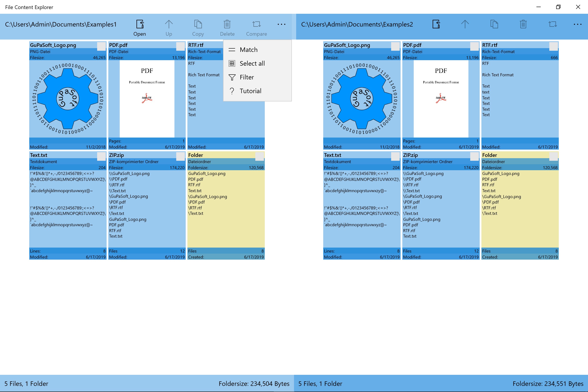
Task: Check the left GuPaSoft_Logo.png selection box
Action: point(101,46)
